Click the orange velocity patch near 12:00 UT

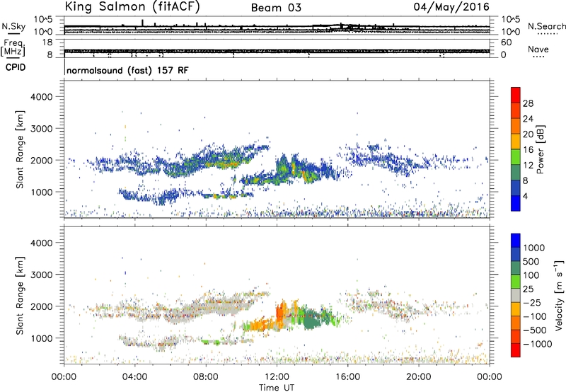(x=280, y=312)
